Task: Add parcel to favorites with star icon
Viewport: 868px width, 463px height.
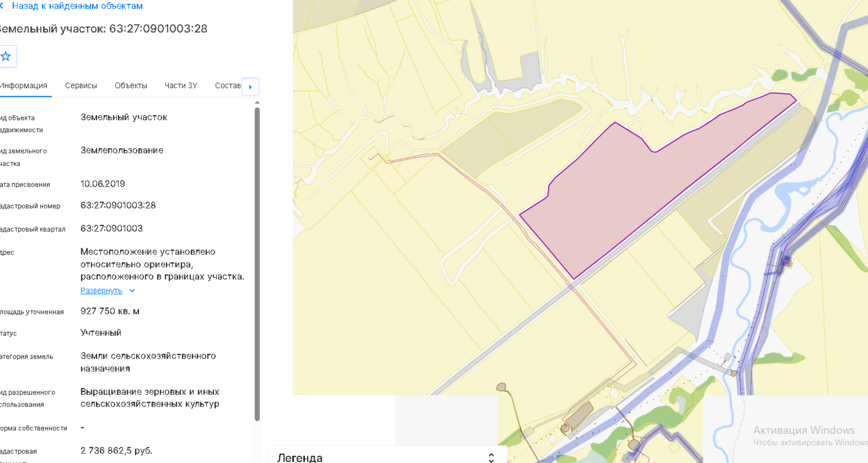Action: 6,56
